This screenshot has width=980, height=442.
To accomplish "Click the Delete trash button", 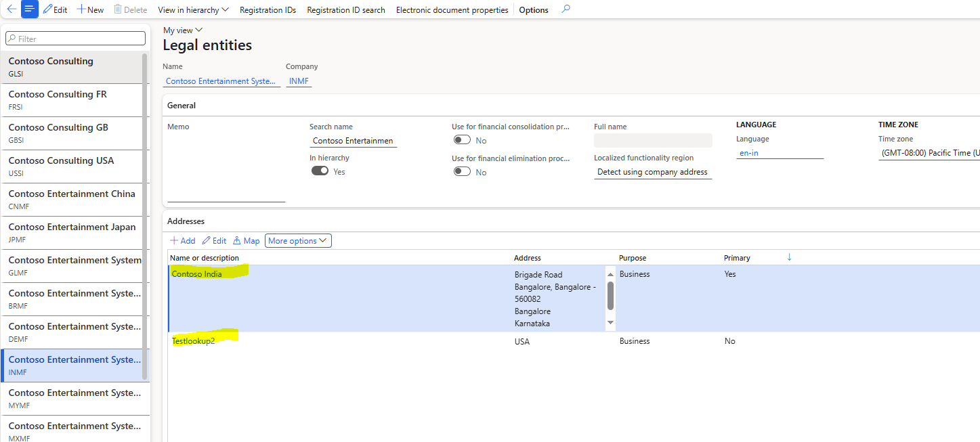I will pyautogui.click(x=130, y=9).
